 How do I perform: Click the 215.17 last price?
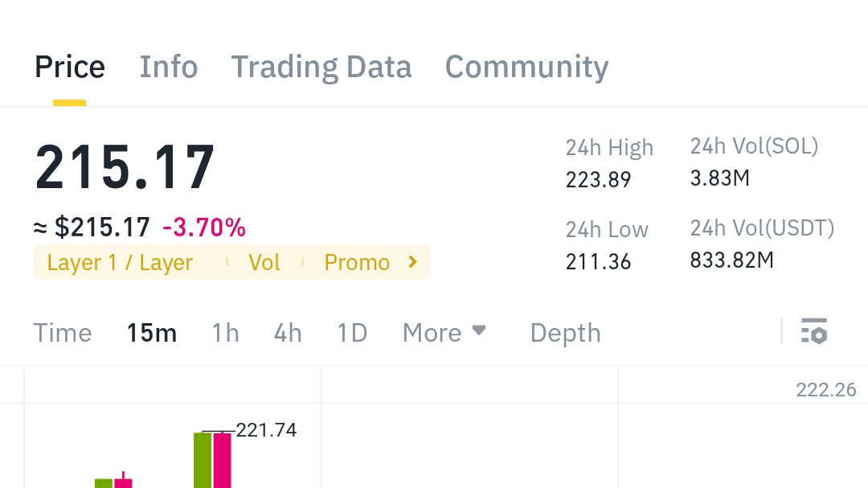(x=125, y=167)
